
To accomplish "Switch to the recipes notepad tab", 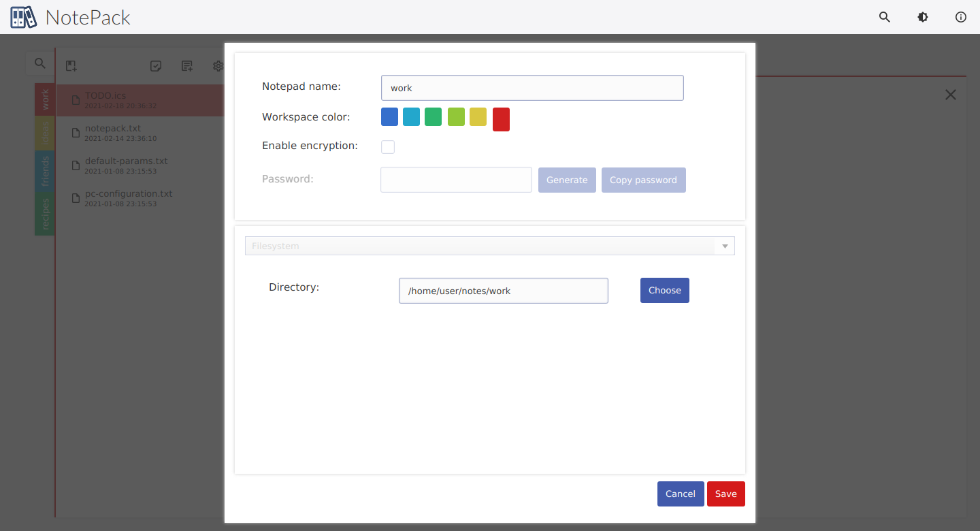I will click(45, 213).
